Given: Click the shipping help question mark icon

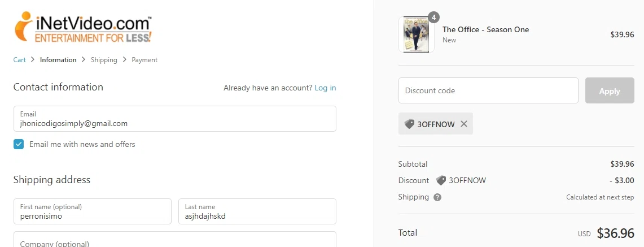Looking at the screenshot, I should [437, 197].
